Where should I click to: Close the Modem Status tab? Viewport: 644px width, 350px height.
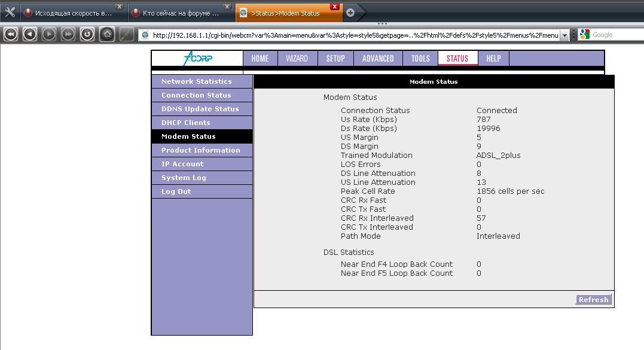(x=334, y=7)
